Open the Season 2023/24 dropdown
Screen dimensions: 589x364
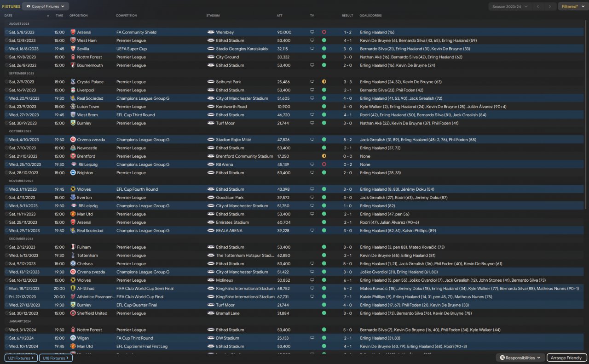[x=510, y=6]
